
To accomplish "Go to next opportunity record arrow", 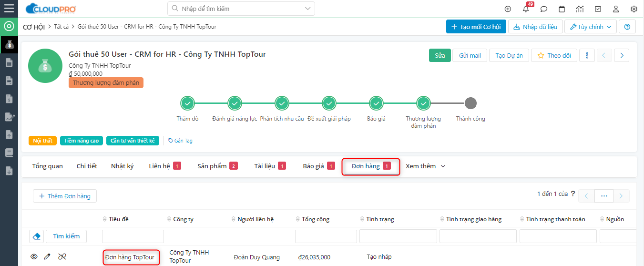I will point(622,55).
